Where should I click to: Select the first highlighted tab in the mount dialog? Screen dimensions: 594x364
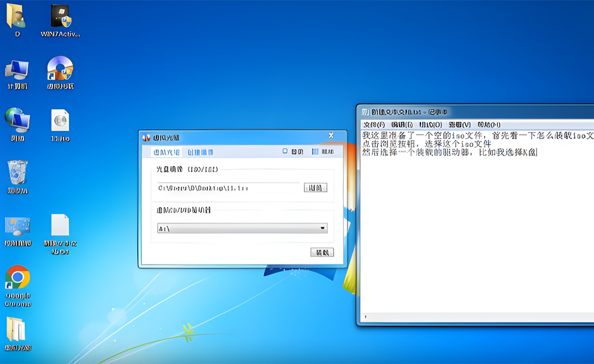click(x=166, y=151)
